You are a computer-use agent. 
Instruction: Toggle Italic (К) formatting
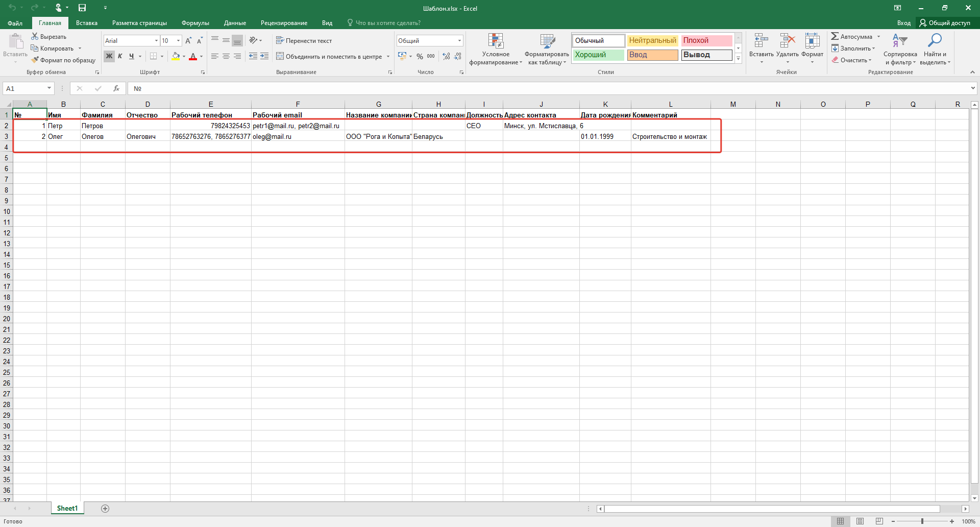pos(120,56)
